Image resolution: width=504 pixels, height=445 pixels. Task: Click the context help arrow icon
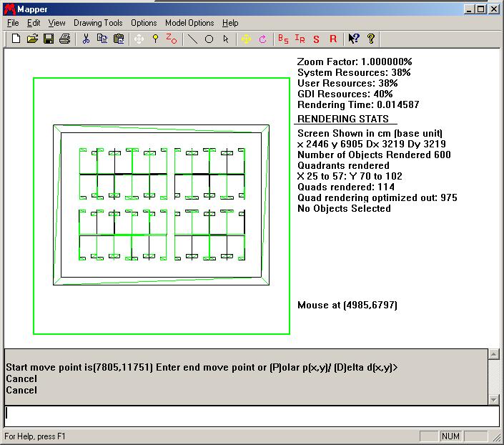point(353,39)
